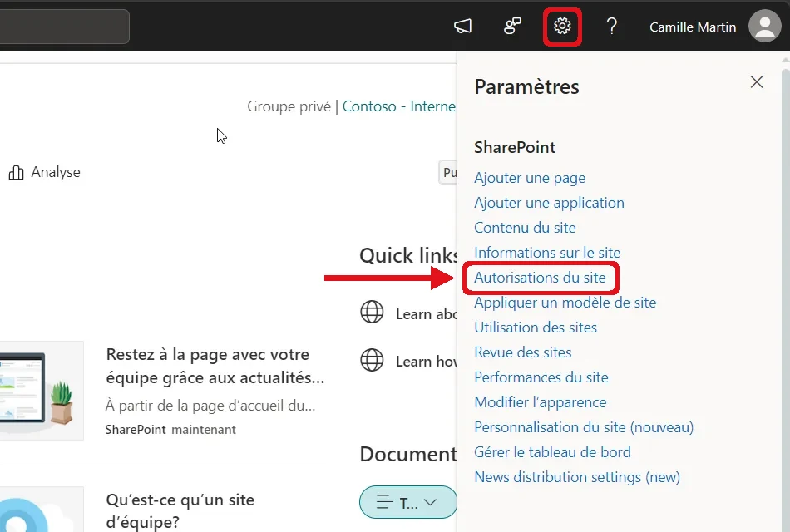Open Personnalisation du site (nouveau)
This screenshot has height=532, width=790.
coord(584,427)
